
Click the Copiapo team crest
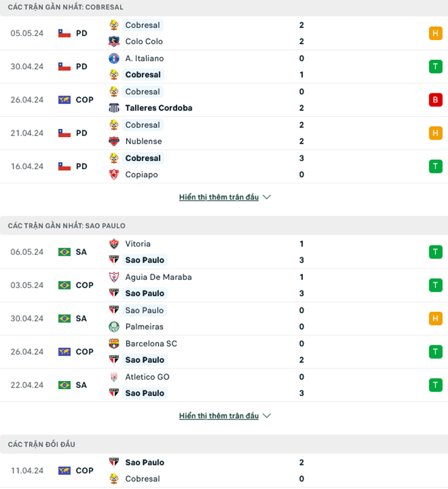(114, 174)
